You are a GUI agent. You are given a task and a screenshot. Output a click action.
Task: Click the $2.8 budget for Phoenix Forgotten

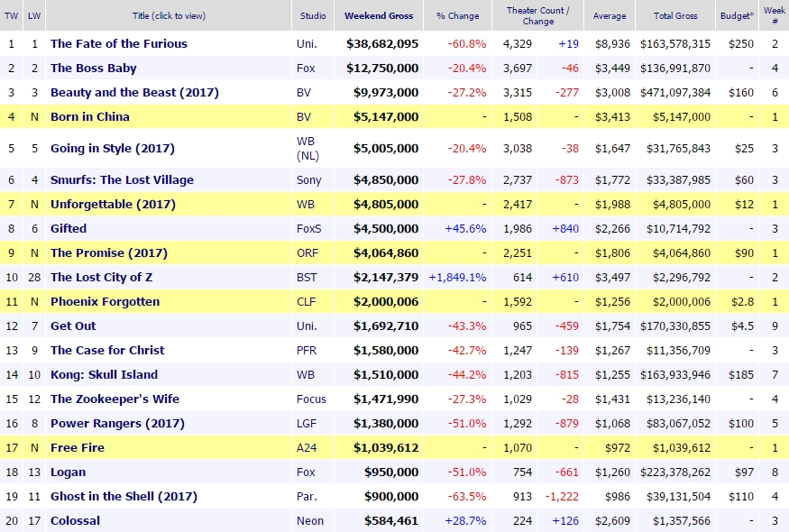(742, 301)
